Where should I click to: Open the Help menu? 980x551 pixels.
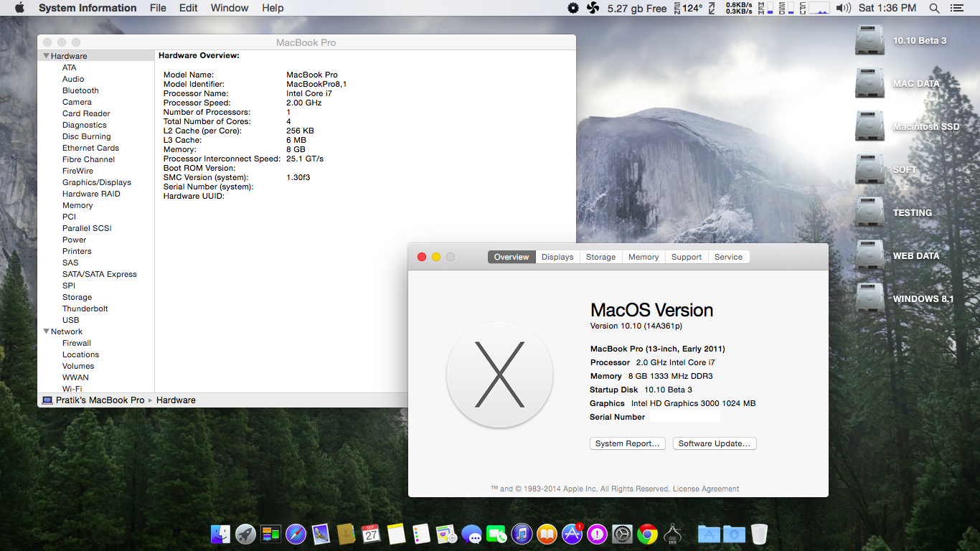click(x=273, y=8)
